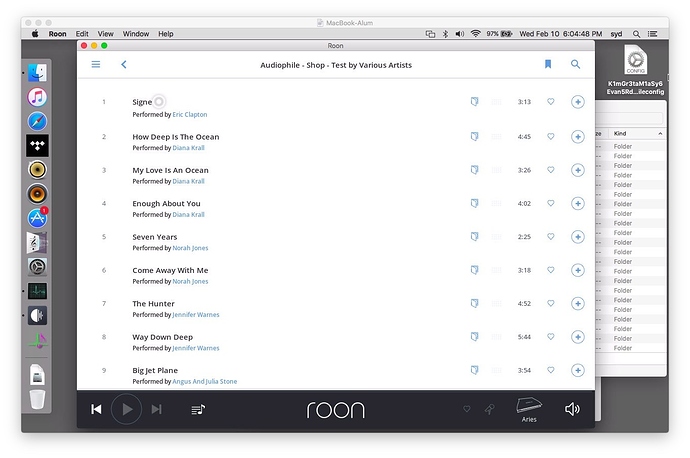Click the tag icon for Signe

coord(474,102)
